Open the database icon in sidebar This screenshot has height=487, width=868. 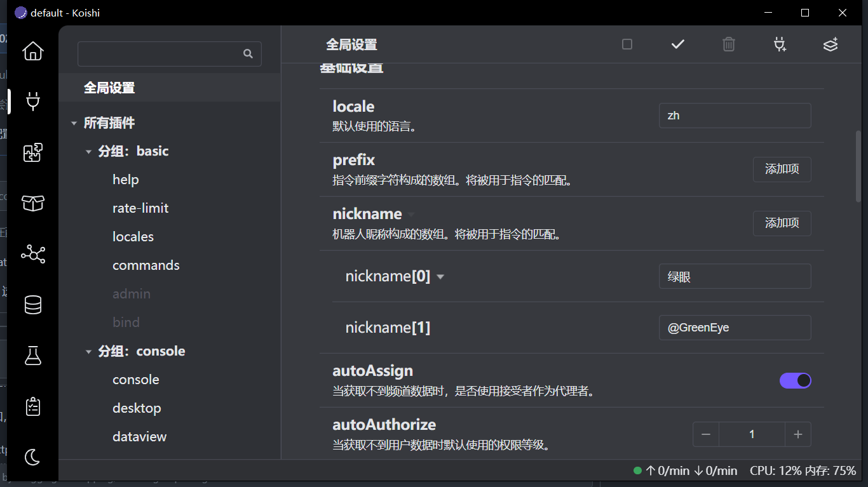33,305
